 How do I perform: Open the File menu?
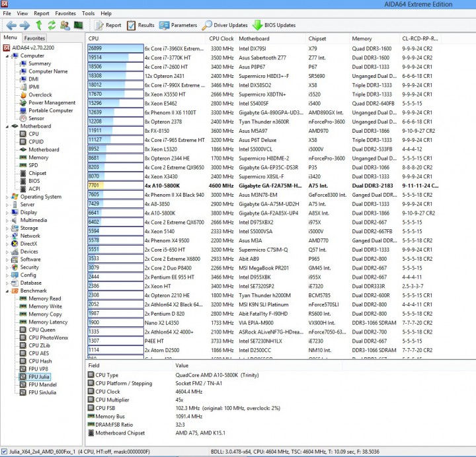coord(7,13)
